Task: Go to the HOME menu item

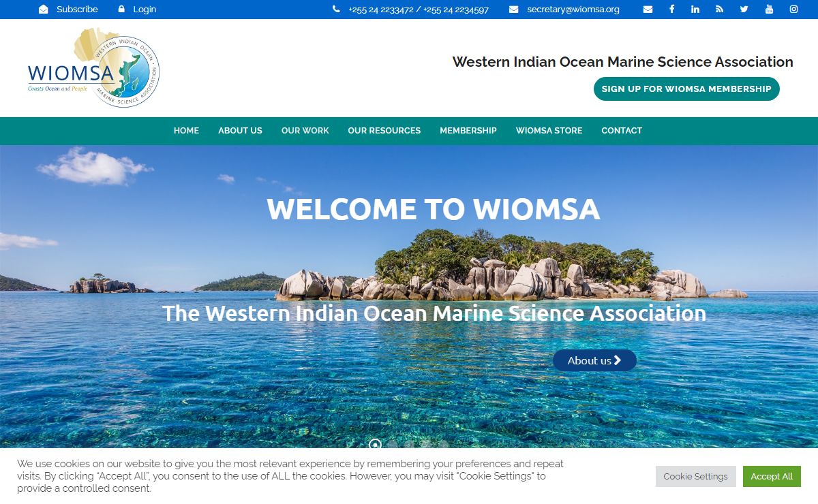Action: point(186,131)
